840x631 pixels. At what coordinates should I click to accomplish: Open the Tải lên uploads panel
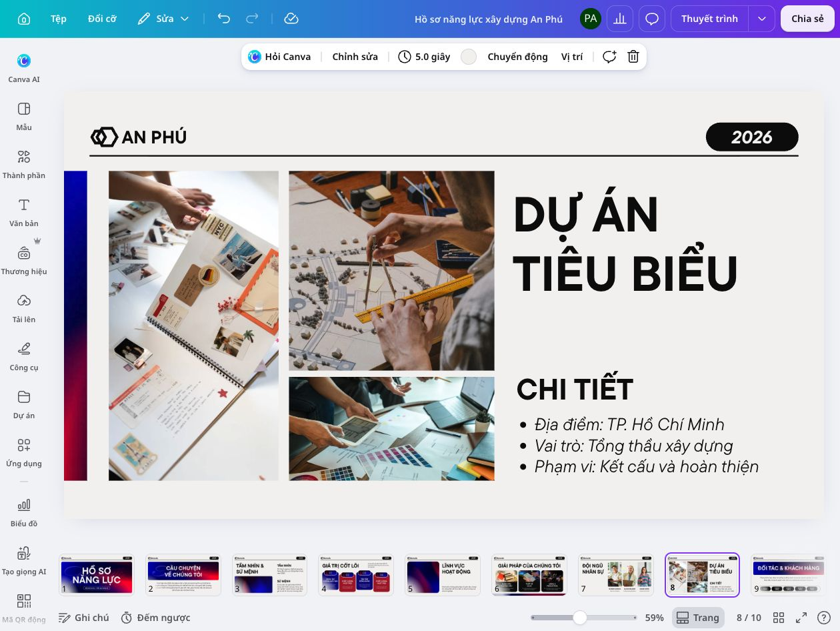24,308
